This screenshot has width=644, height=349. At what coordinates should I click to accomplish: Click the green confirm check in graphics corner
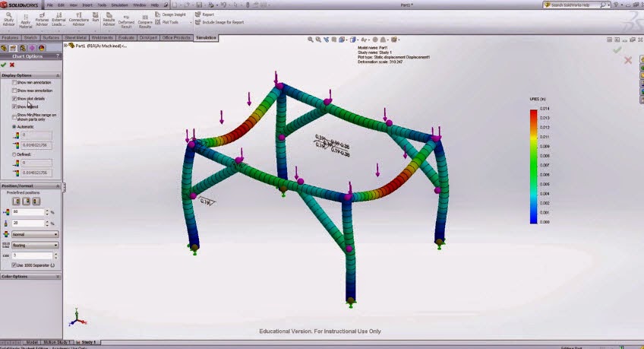point(617,50)
